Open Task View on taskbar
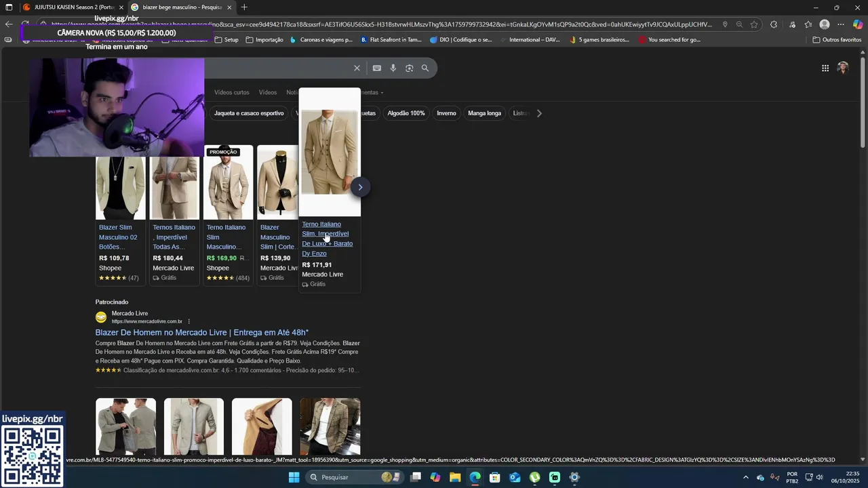 pyautogui.click(x=416, y=477)
